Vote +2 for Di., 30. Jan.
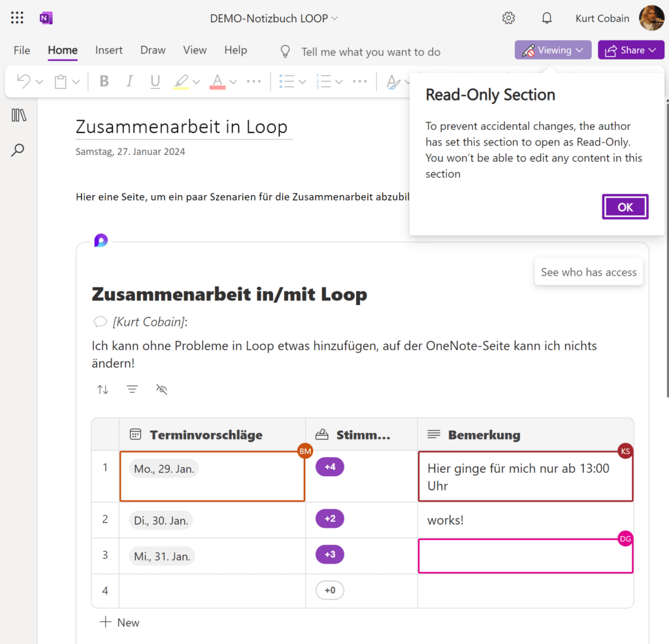 (330, 519)
